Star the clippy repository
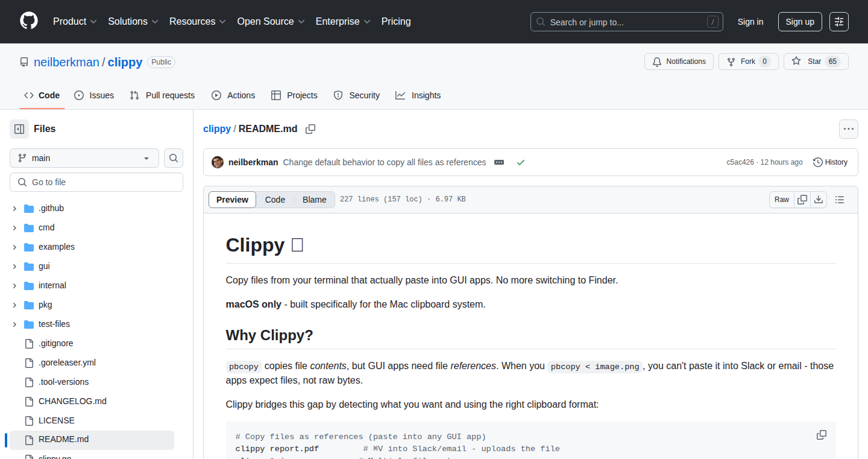Screen dimensions: 868x459 (x=816, y=62)
